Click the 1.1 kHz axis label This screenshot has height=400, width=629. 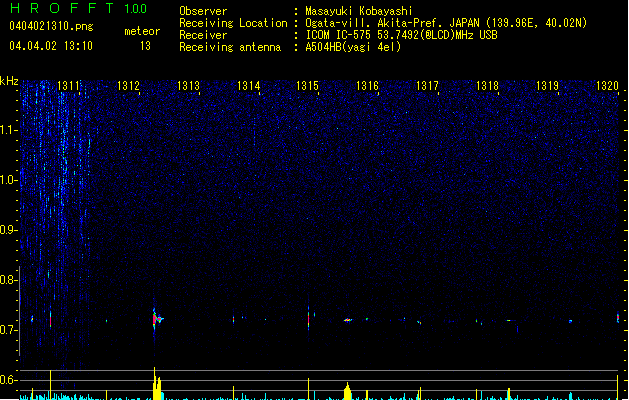tap(8, 130)
